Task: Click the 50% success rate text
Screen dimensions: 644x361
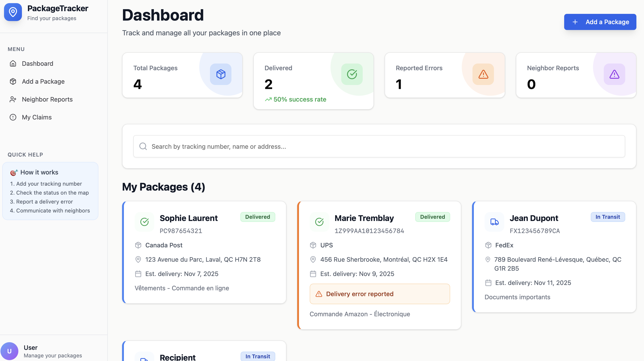Action: pyautogui.click(x=300, y=100)
